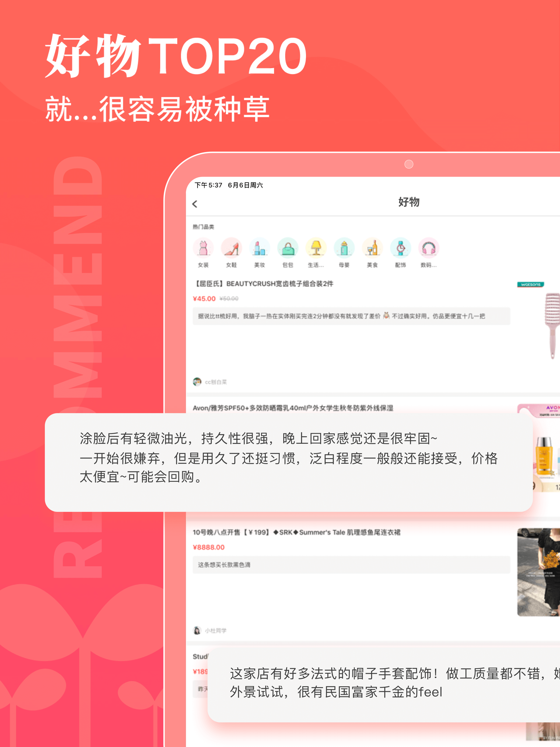Tap the 热门品类 section heading
560x747 pixels.
203,227
